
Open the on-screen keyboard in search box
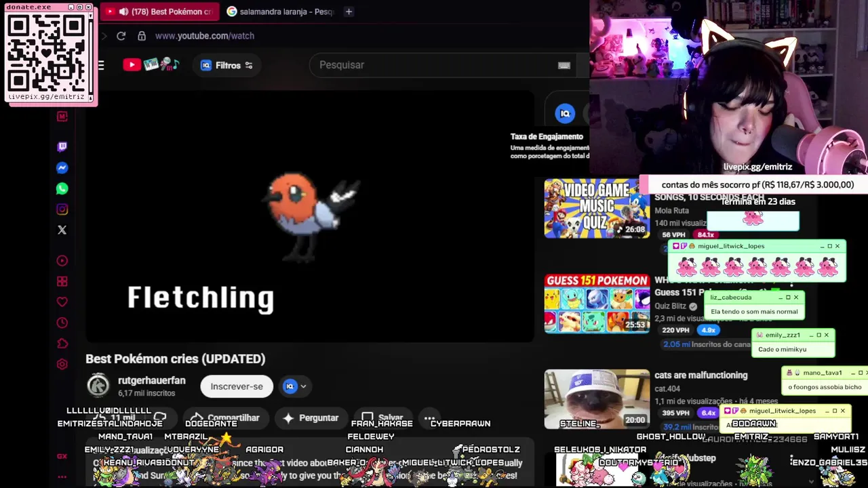(x=564, y=65)
